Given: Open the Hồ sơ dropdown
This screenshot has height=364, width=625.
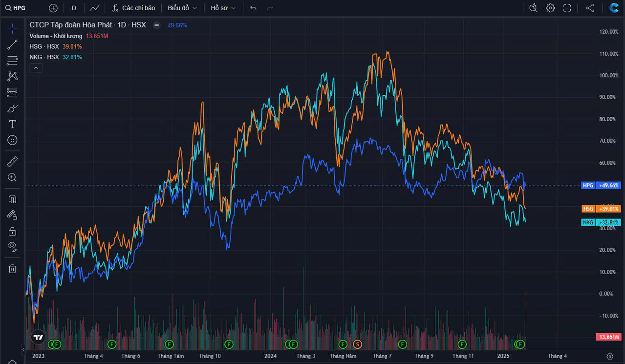Looking at the screenshot, I should (x=223, y=8).
